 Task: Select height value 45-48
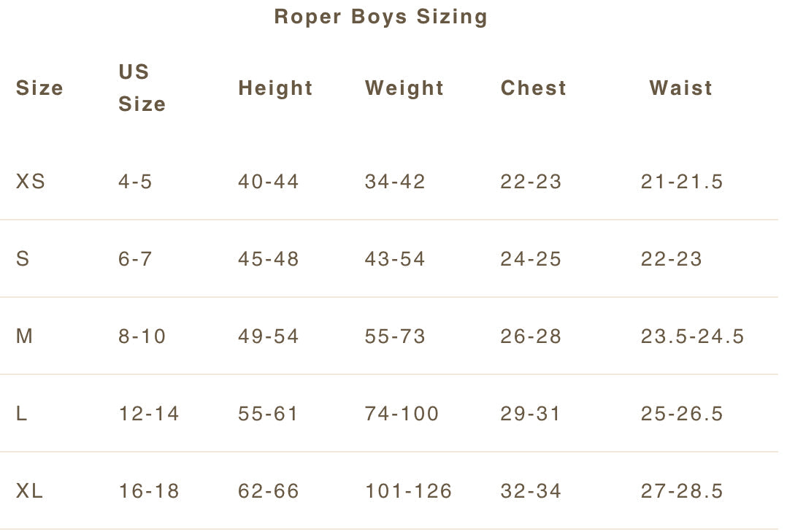pos(269,259)
